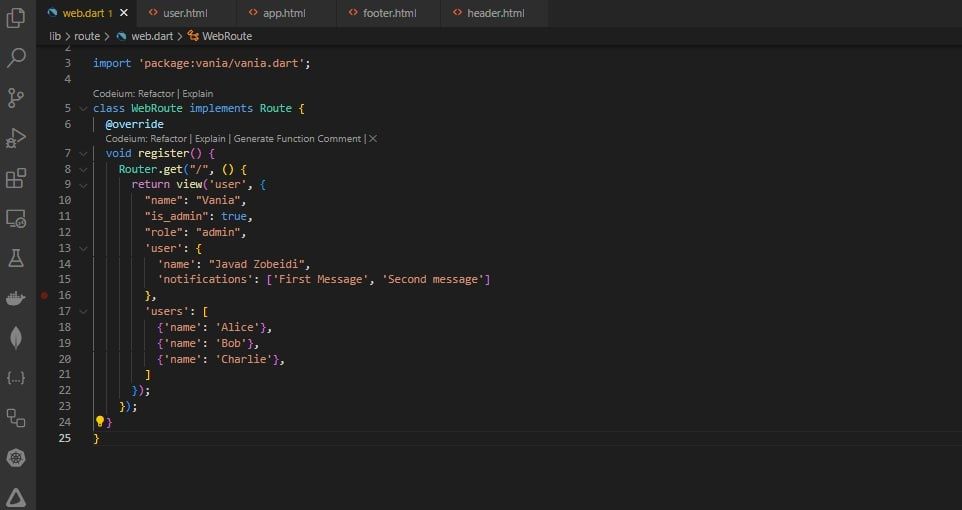Click the HTML icon on app.html tab
The image size is (962, 510).
pyautogui.click(x=253, y=12)
